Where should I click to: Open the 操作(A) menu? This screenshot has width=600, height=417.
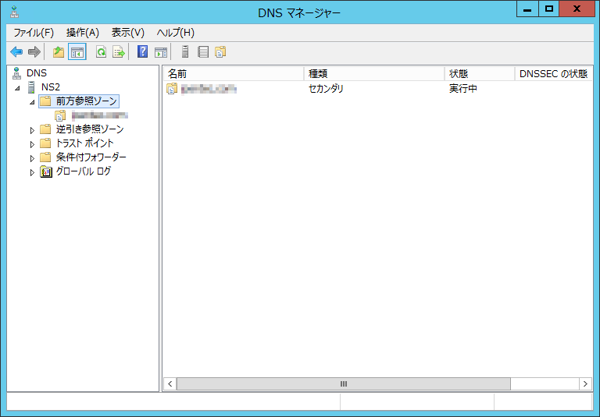click(x=83, y=33)
